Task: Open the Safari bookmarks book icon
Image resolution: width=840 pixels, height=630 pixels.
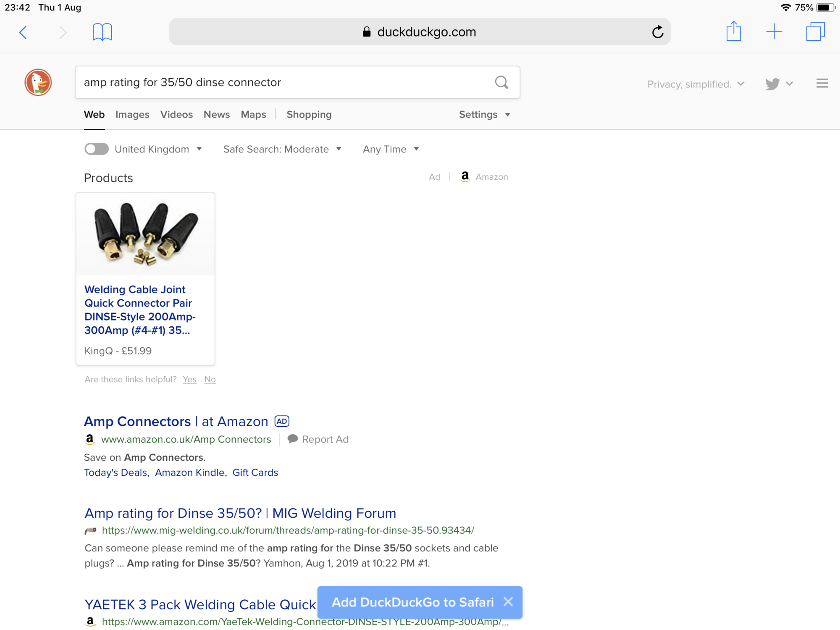Action: (102, 32)
